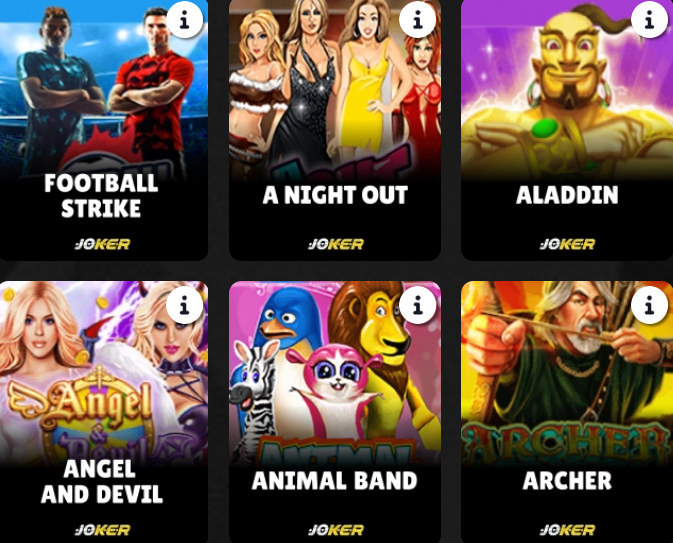
Task: Open info for Football Strike game
Action: click(x=185, y=20)
